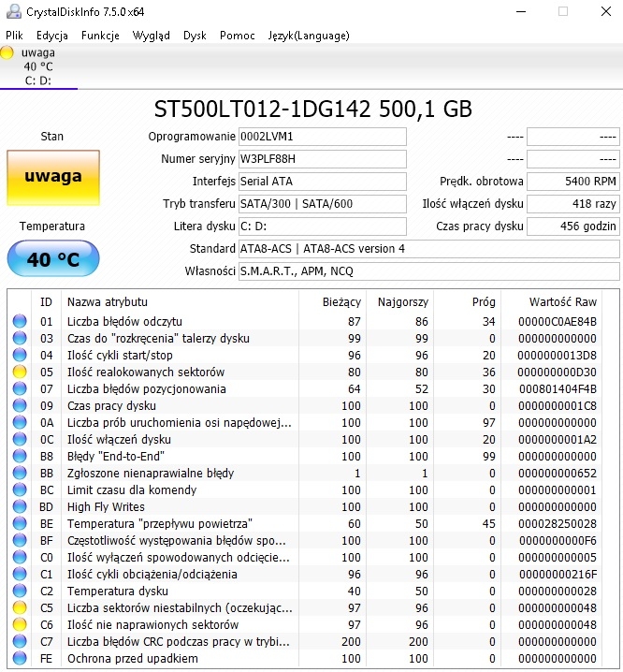
Task: Click the ST500LT012-1DG142 500,1 GB disk title
Action: (312, 109)
